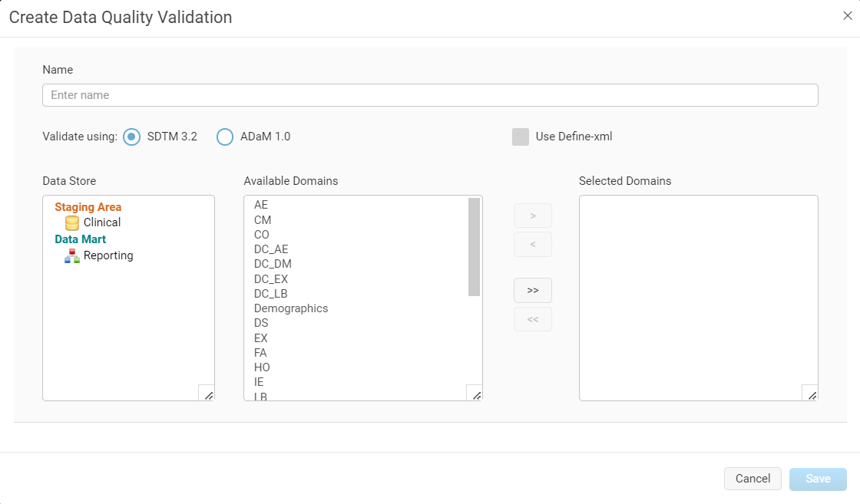
Task: Click the move selected right > button
Action: (x=533, y=216)
